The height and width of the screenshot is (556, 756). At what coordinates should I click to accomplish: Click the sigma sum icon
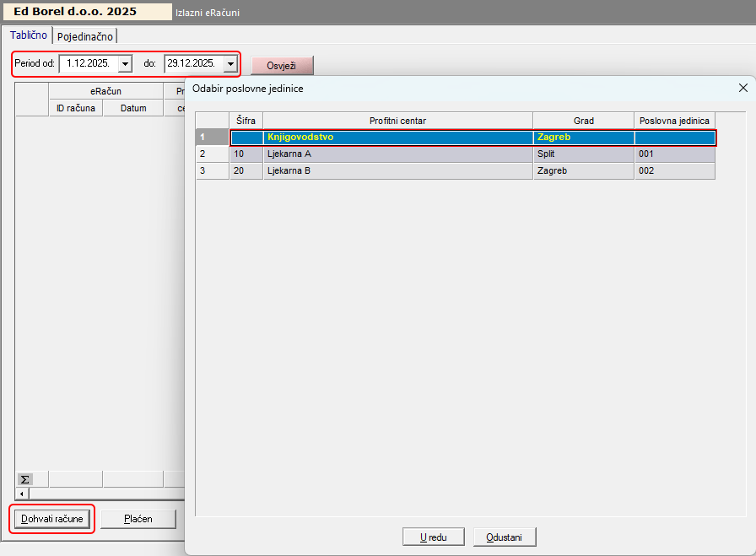[x=24, y=478]
